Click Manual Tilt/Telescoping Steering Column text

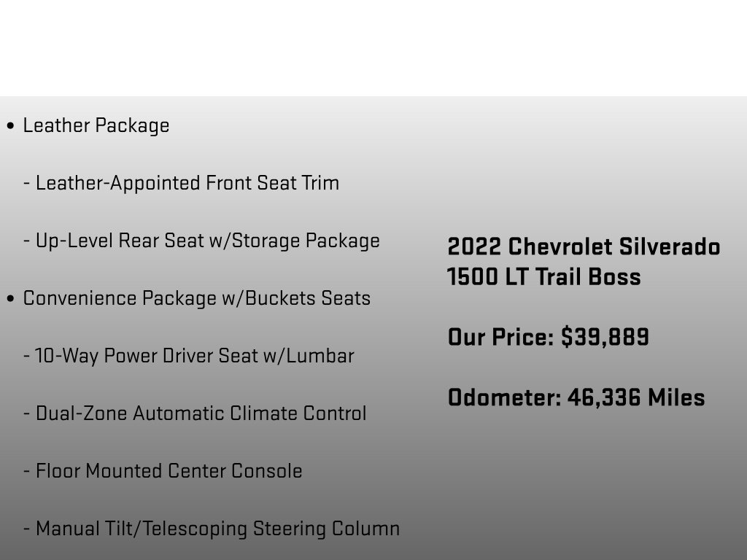(x=212, y=529)
